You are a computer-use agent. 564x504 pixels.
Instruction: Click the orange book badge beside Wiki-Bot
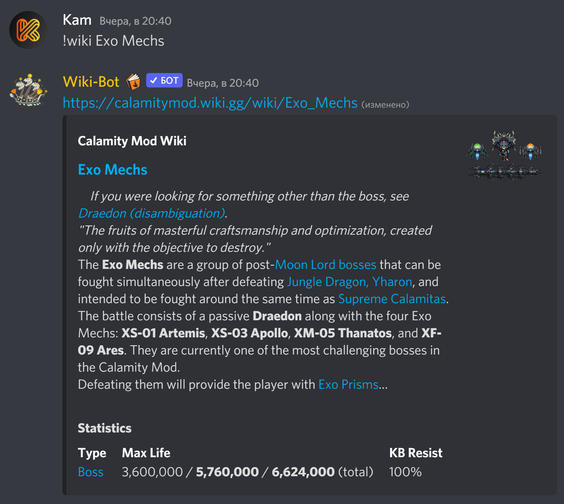(x=133, y=82)
